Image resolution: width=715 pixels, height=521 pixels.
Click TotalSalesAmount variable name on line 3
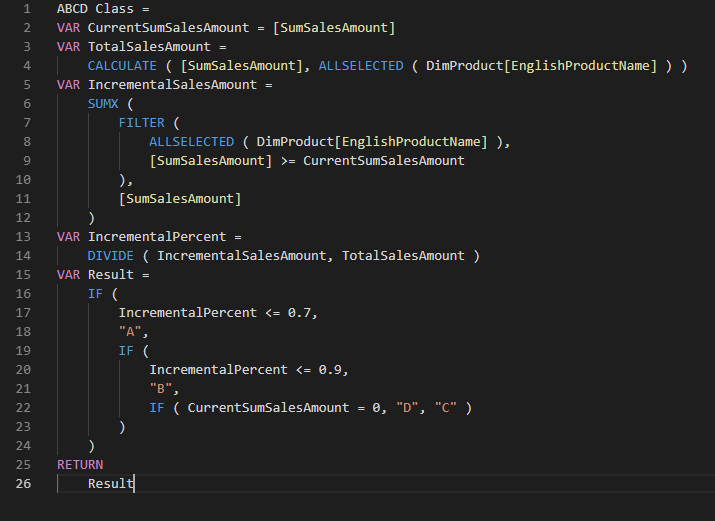pyautogui.click(x=148, y=46)
